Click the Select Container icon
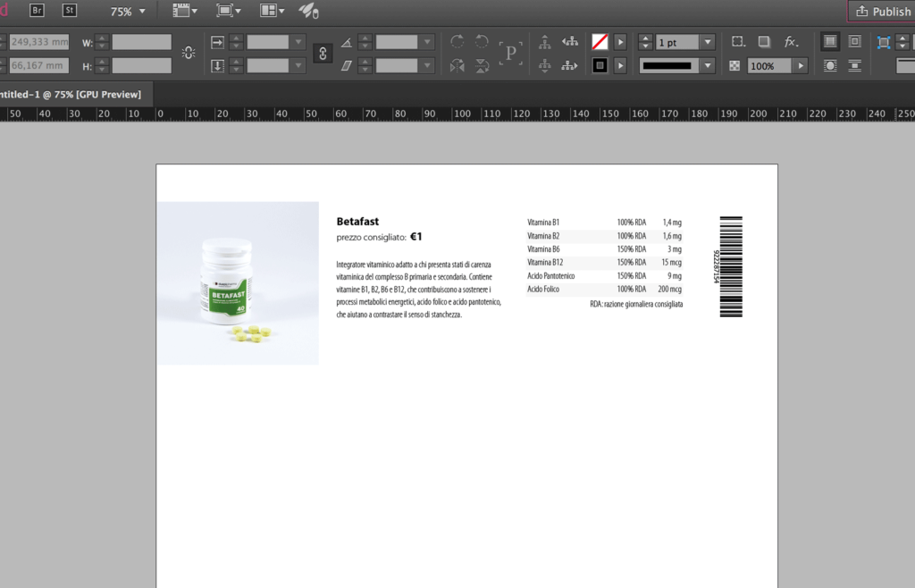The image size is (915, 588). pyautogui.click(x=544, y=41)
